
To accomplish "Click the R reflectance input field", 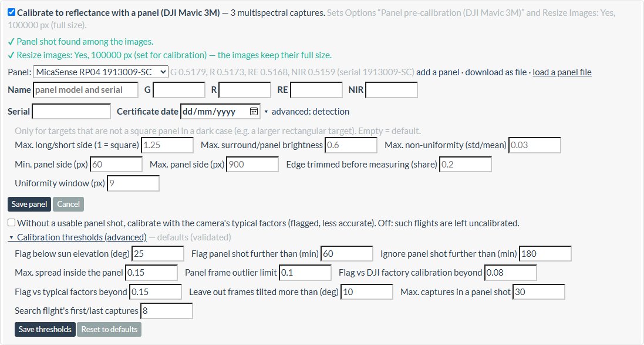I will coord(245,90).
